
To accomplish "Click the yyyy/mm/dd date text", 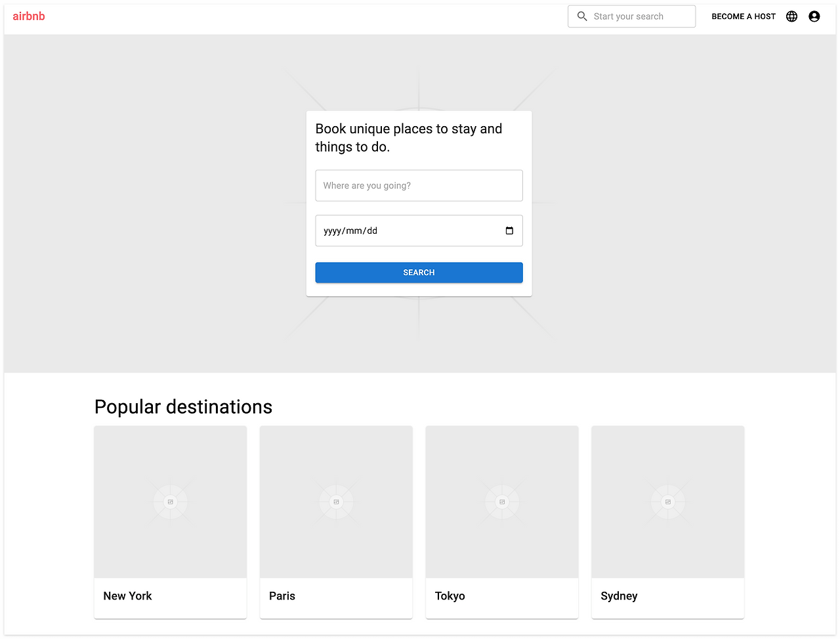I will pos(350,231).
